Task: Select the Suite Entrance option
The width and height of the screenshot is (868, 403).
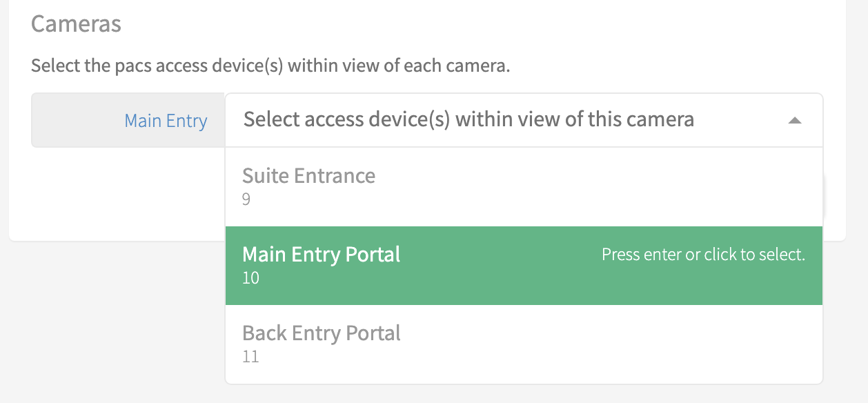Action: [308, 176]
